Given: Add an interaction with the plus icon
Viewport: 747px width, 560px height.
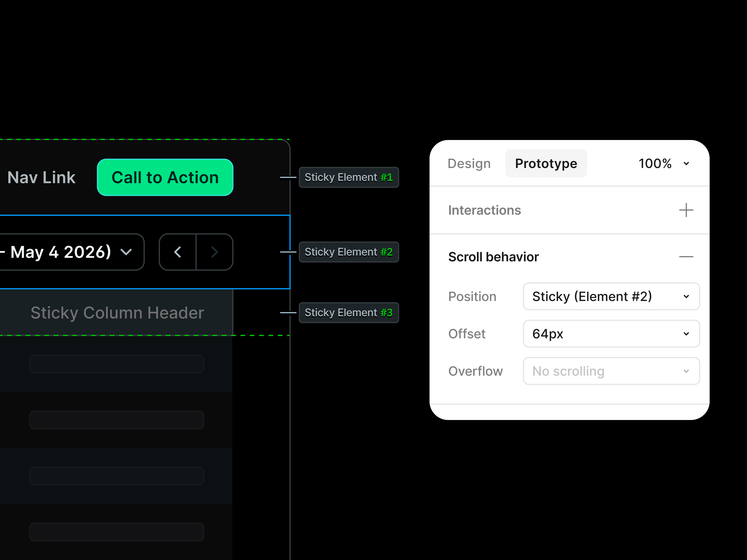Looking at the screenshot, I should pos(686,210).
